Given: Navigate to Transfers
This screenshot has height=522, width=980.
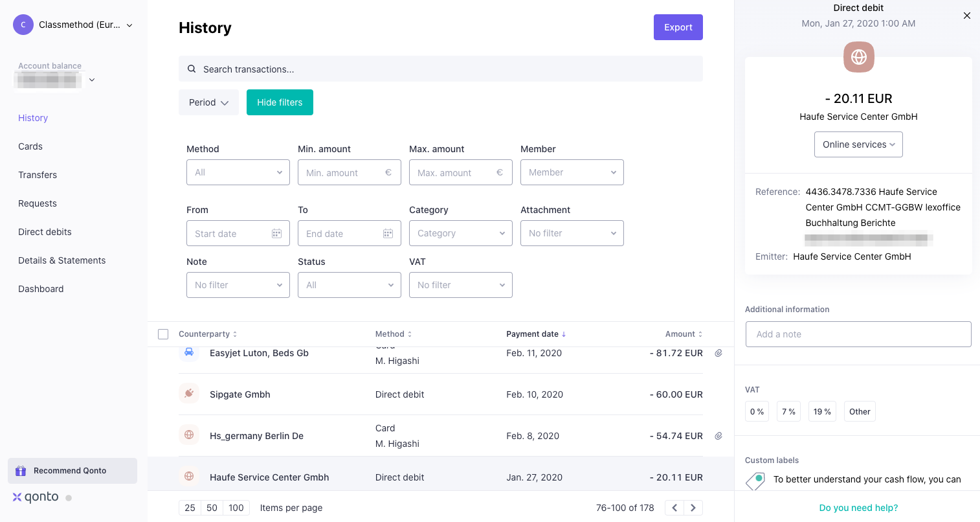Looking at the screenshot, I should (x=38, y=175).
